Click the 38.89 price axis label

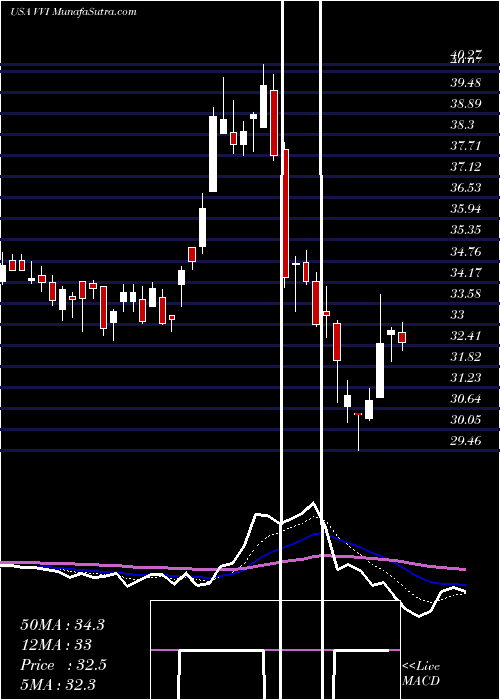[466, 104]
